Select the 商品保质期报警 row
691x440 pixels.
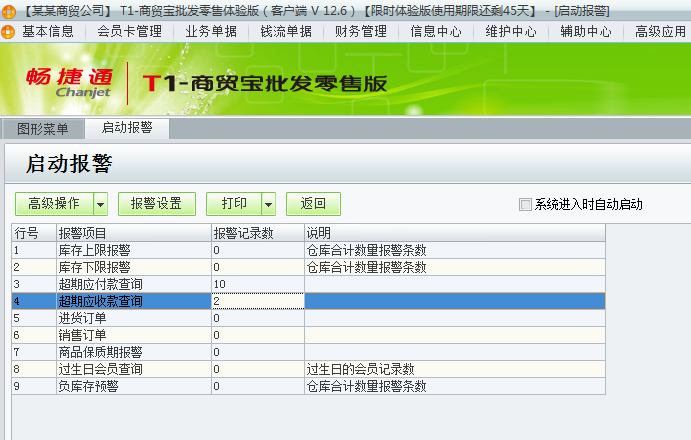pos(308,352)
